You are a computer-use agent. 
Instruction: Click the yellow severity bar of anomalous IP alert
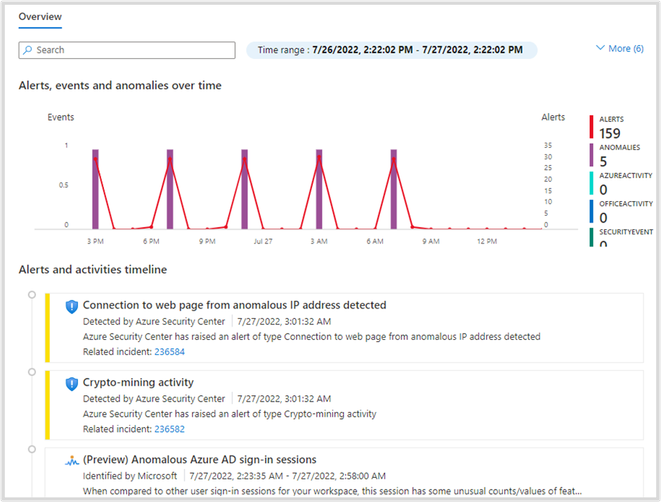47,328
